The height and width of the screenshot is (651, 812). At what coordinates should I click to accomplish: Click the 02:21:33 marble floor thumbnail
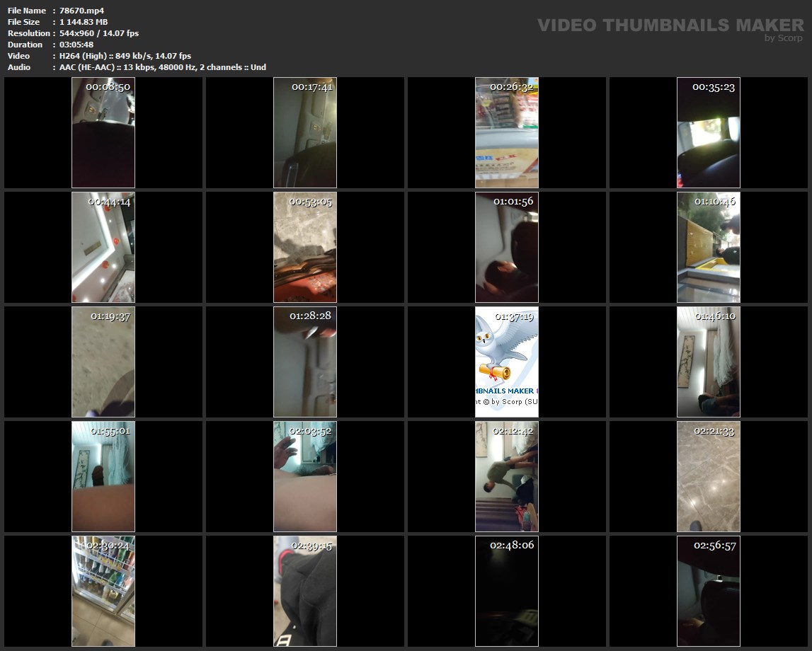coord(709,477)
